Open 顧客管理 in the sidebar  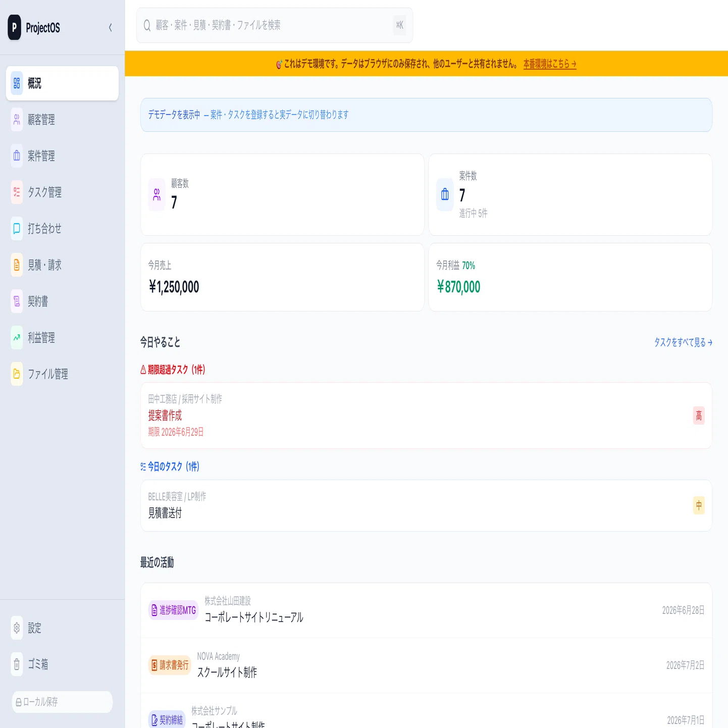point(62,120)
